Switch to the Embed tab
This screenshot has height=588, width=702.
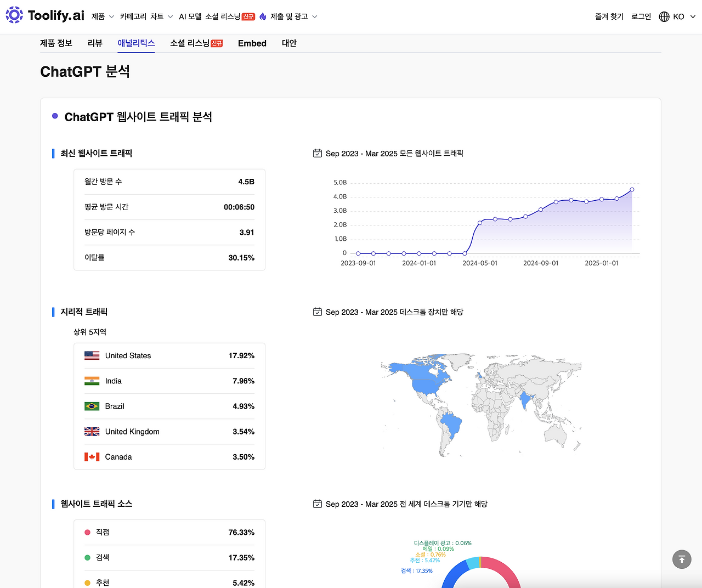pyautogui.click(x=252, y=43)
